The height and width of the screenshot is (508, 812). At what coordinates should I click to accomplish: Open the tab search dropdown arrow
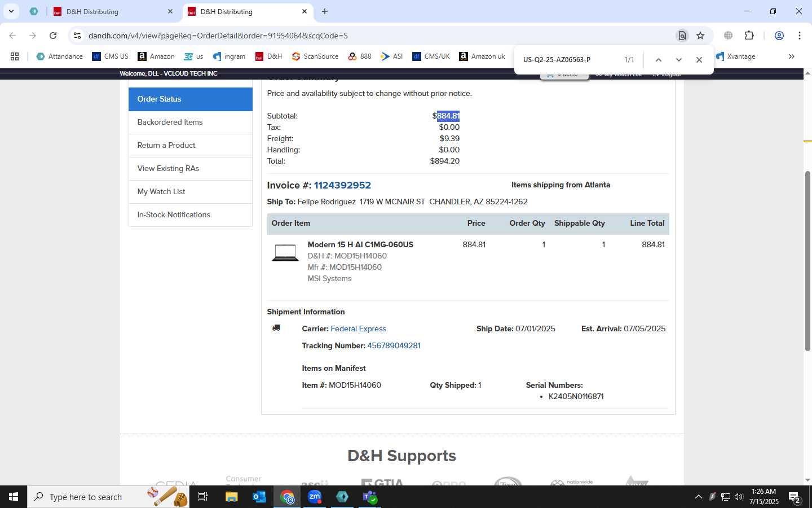coord(11,11)
